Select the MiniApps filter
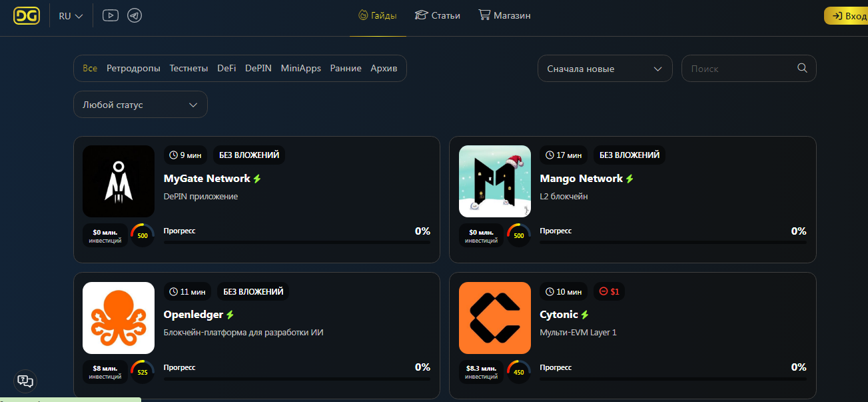The image size is (868, 402). coord(300,68)
